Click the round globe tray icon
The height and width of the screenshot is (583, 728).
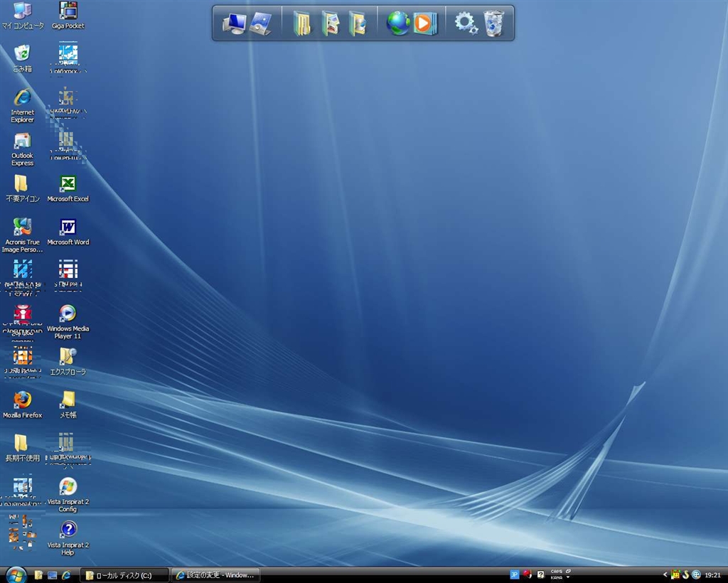click(696, 574)
